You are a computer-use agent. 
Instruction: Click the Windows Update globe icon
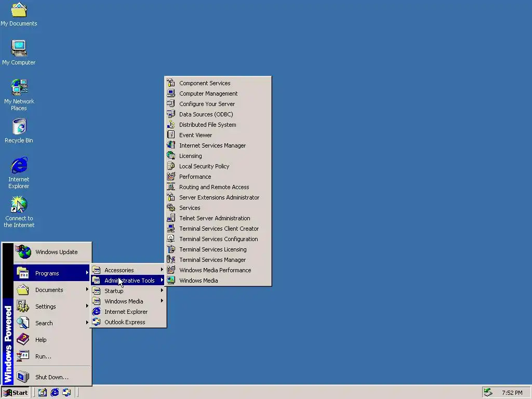click(23, 252)
